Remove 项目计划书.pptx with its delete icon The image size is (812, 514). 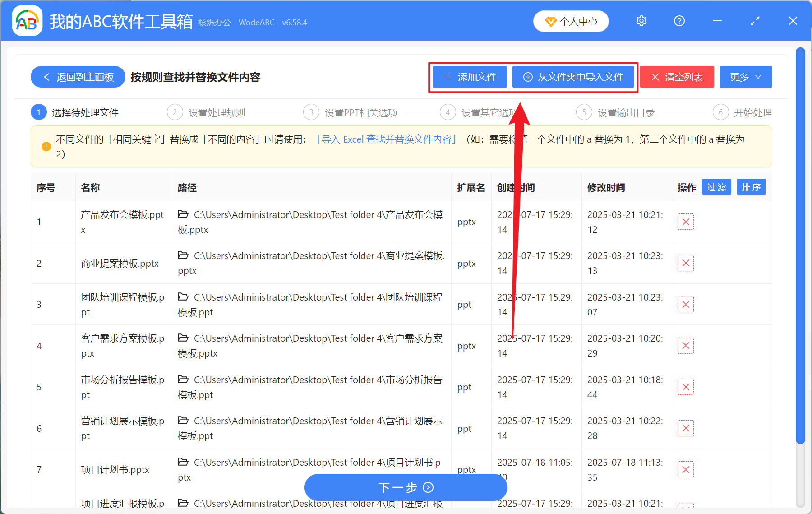(x=685, y=469)
